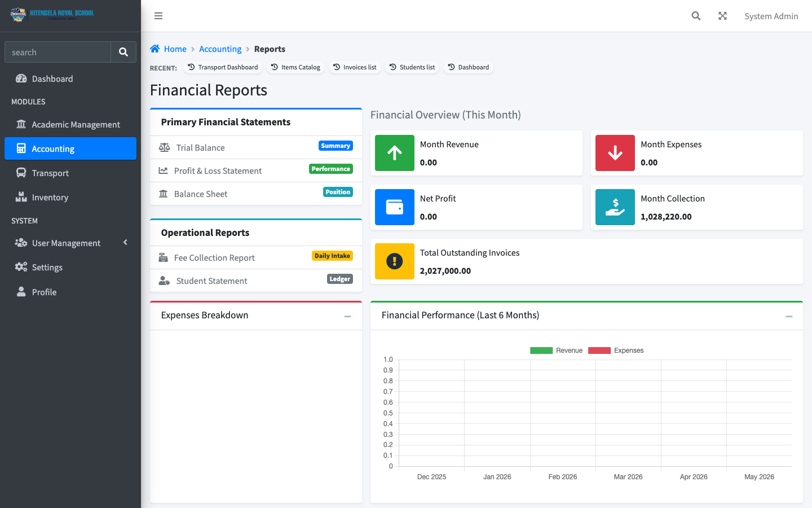The width and height of the screenshot is (812, 508).
Task: Open the Fee Collection Report
Action: pos(256,257)
